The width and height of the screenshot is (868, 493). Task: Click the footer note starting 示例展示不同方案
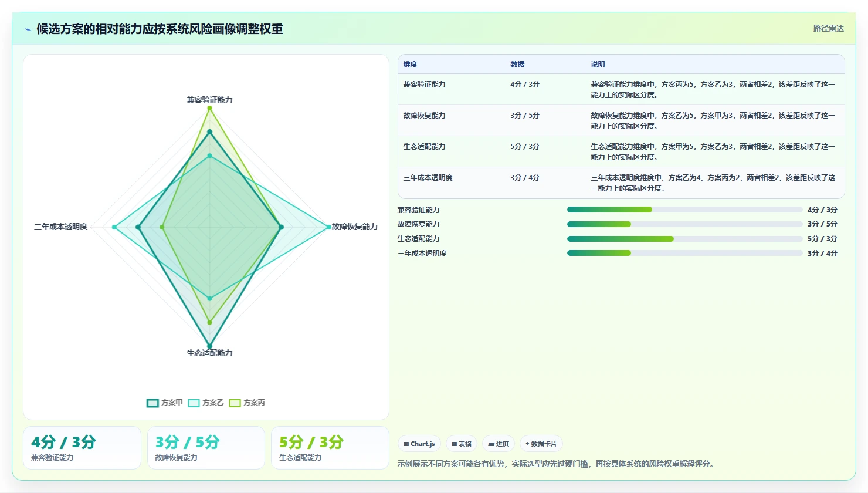tap(557, 464)
